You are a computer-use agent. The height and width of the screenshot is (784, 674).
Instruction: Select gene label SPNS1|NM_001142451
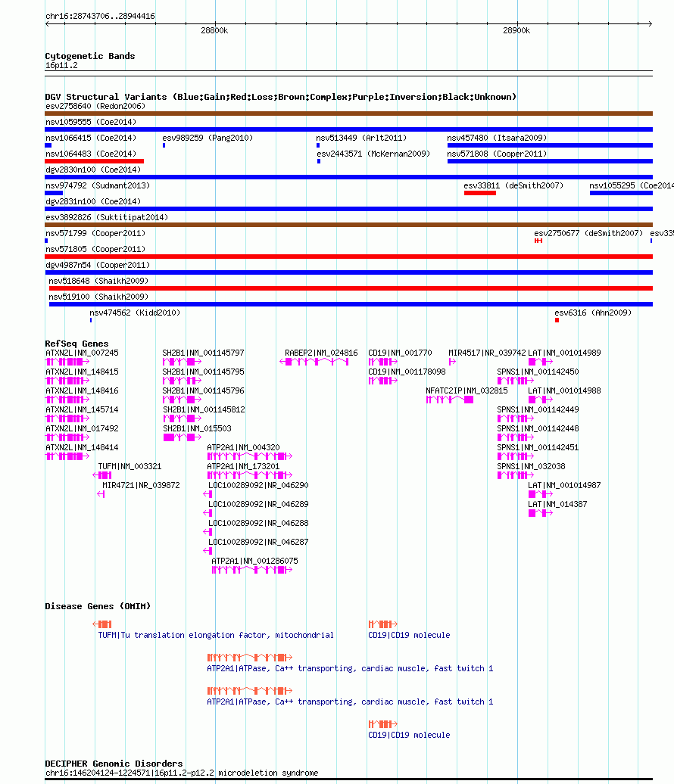tap(538, 447)
